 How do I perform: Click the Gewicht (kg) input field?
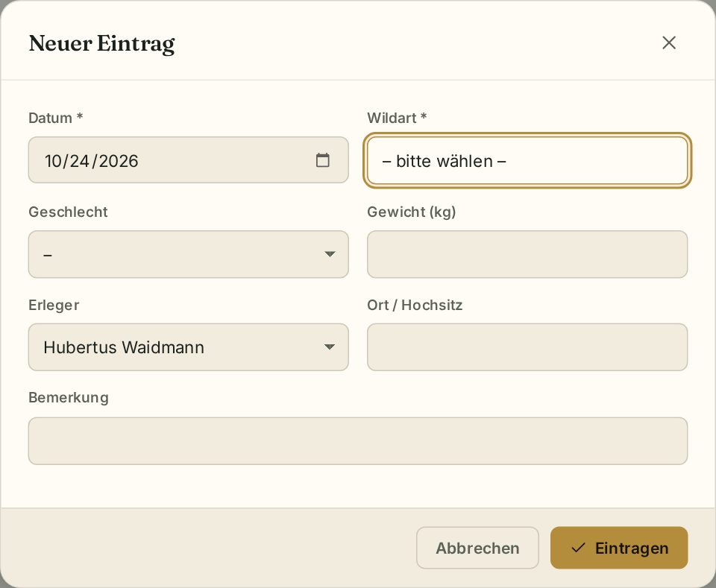(x=527, y=254)
